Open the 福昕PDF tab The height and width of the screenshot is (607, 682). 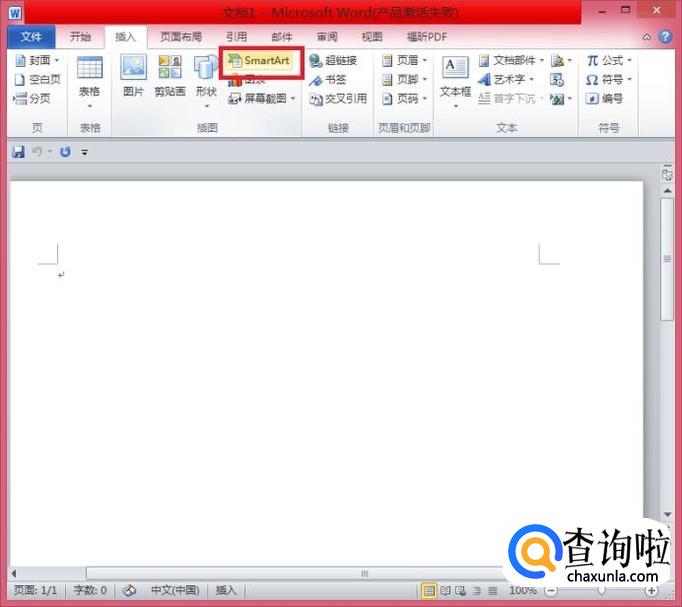(427, 37)
